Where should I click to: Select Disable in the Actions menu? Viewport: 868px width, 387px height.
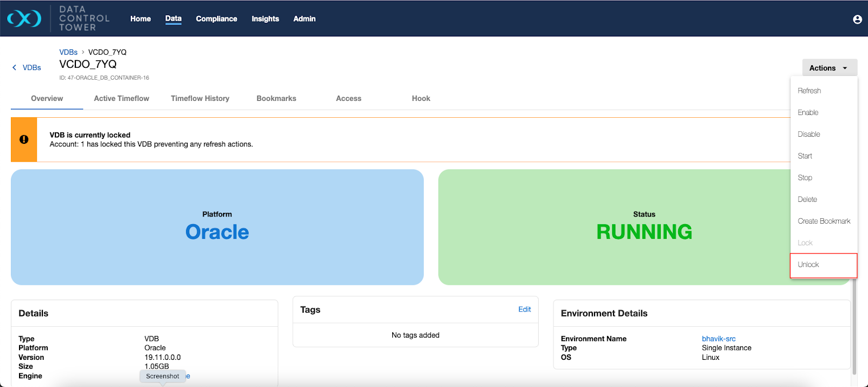pos(808,134)
